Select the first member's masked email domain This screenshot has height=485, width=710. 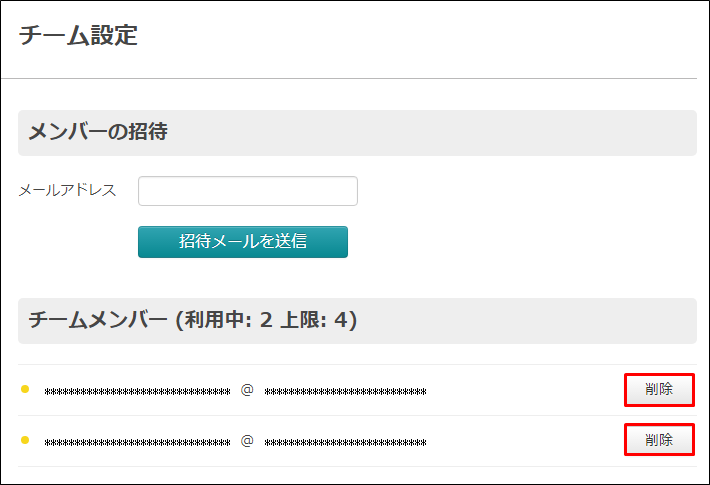click(x=345, y=392)
